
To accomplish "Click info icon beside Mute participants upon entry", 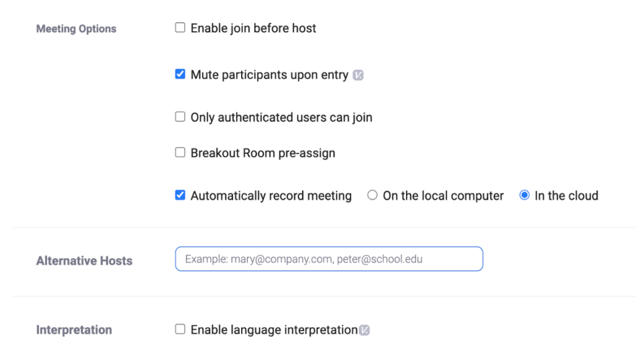I will click(358, 75).
